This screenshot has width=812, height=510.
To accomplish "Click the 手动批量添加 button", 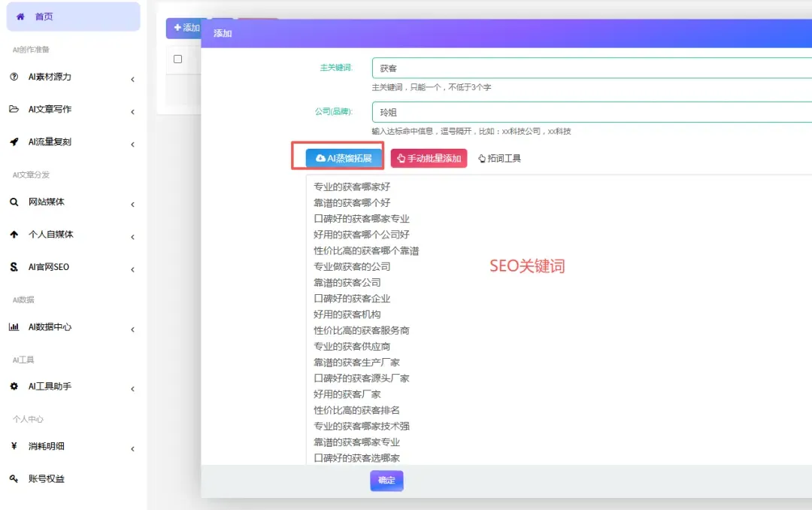I will 428,159.
